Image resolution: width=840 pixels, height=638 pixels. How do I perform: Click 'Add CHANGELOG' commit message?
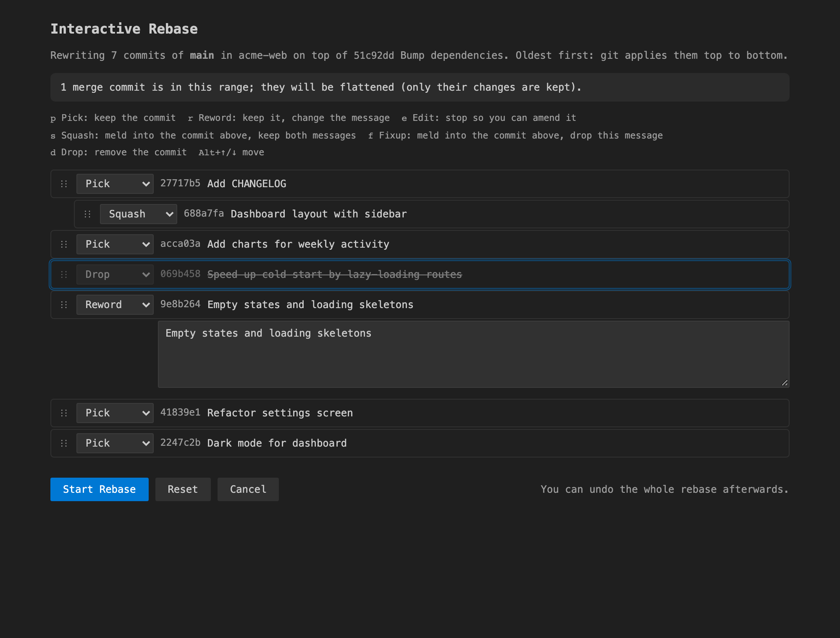(x=247, y=184)
